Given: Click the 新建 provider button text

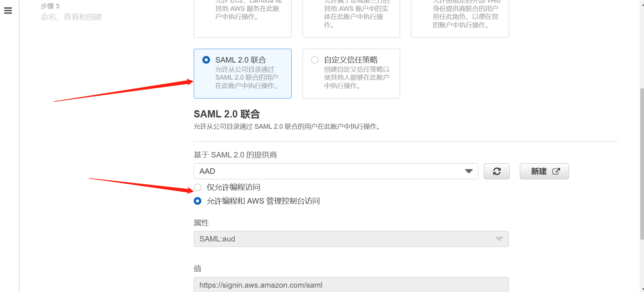Looking at the screenshot, I should pos(538,171).
